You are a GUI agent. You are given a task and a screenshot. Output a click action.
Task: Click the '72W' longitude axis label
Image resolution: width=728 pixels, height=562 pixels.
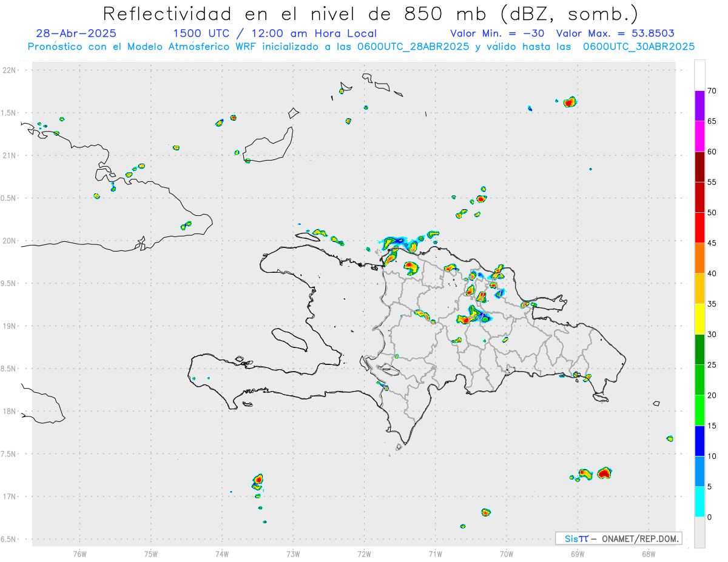click(365, 554)
